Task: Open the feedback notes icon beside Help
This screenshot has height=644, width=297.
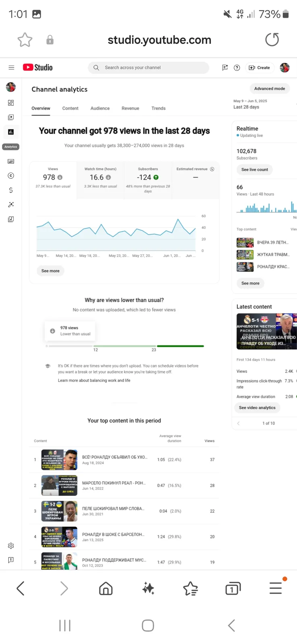Action: (225, 68)
